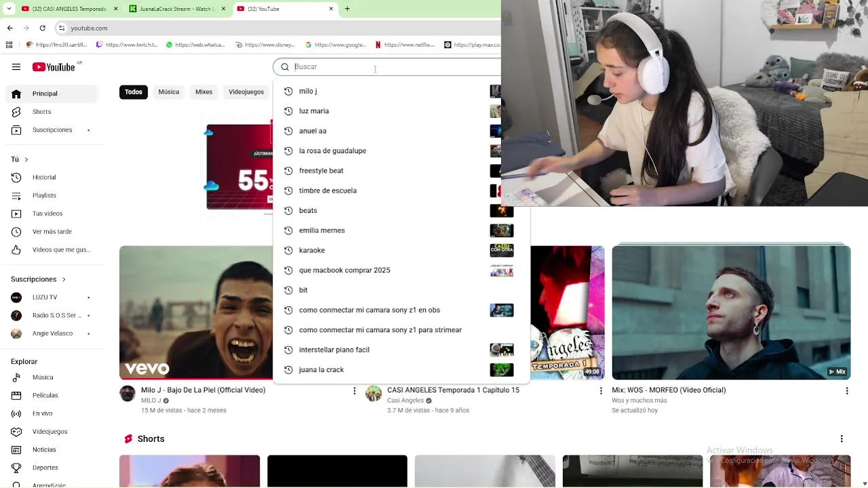Open the YouTube hamburger guide menu
868x488 pixels.
tap(16, 67)
